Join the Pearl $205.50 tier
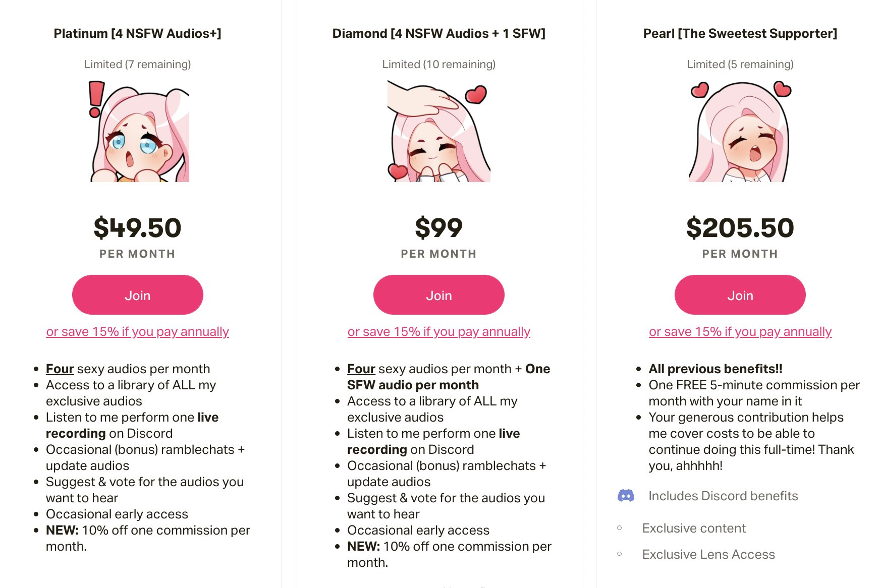Image resolution: width=881 pixels, height=588 pixels. [x=740, y=295]
